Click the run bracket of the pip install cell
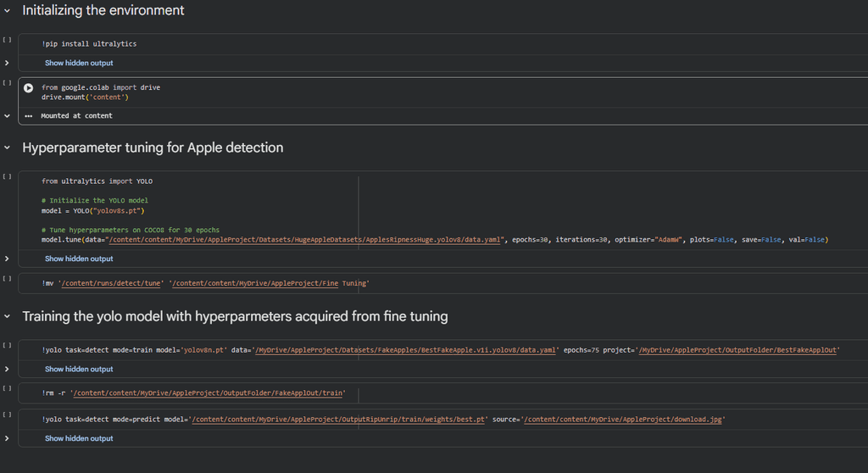The image size is (868, 473). pos(7,40)
